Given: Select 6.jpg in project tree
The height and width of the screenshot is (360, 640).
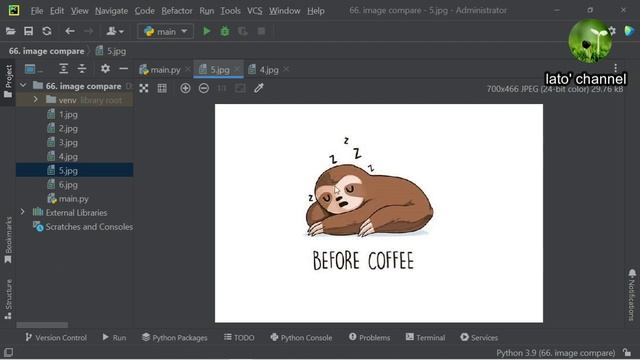Looking at the screenshot, I should (63, 184).
